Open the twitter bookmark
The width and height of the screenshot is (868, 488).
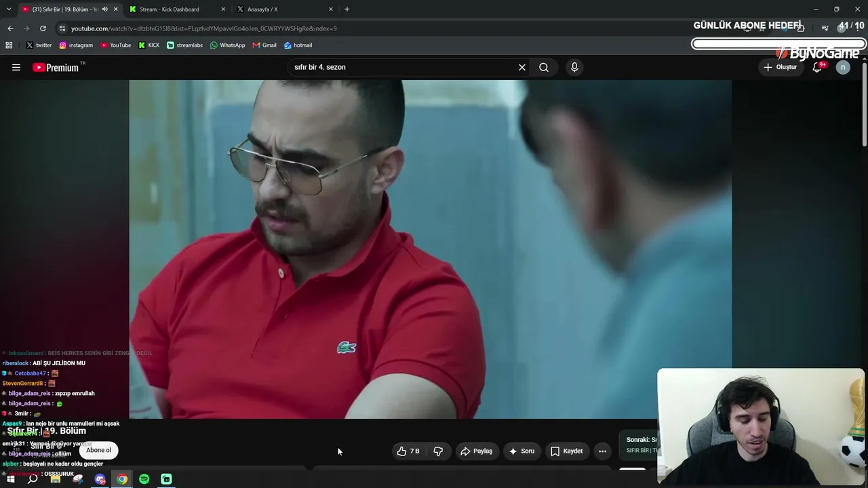pos(39,45)
